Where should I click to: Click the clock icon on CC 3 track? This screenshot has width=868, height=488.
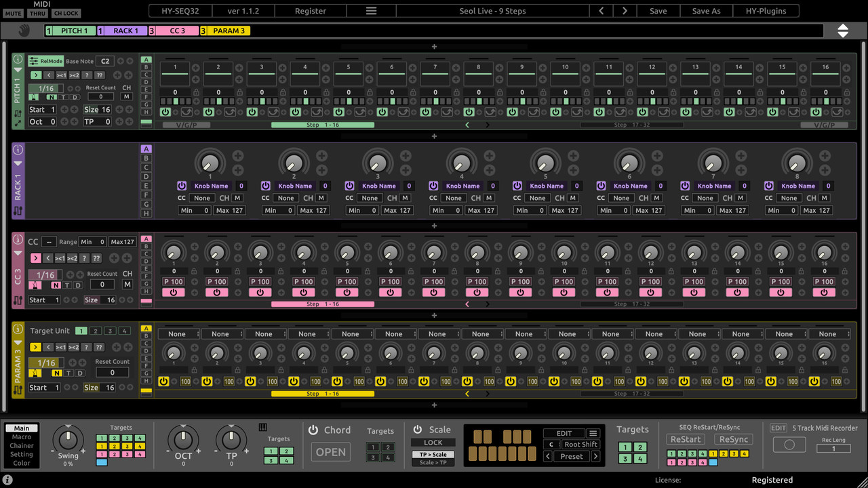click(x=18, y=239)
